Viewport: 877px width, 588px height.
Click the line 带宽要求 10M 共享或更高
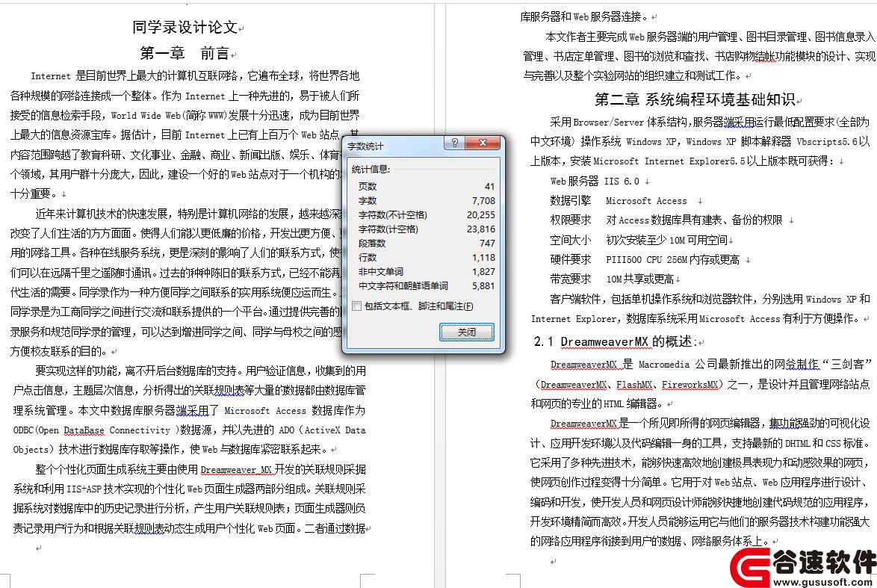(x=612, y=279)
